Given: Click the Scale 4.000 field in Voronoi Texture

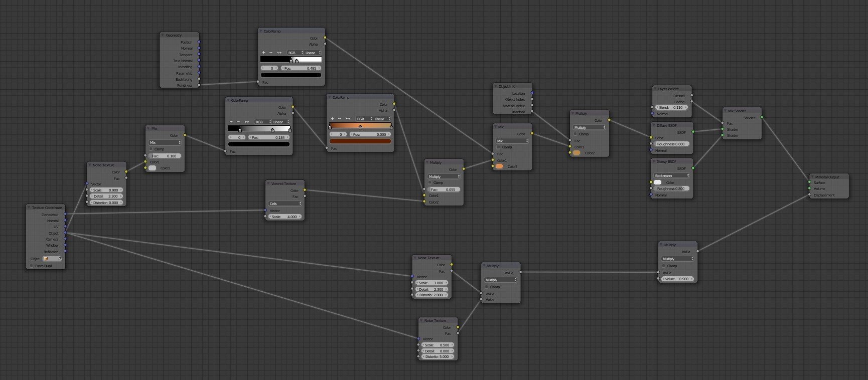Looking at the screenshot, I should point(285,217).
